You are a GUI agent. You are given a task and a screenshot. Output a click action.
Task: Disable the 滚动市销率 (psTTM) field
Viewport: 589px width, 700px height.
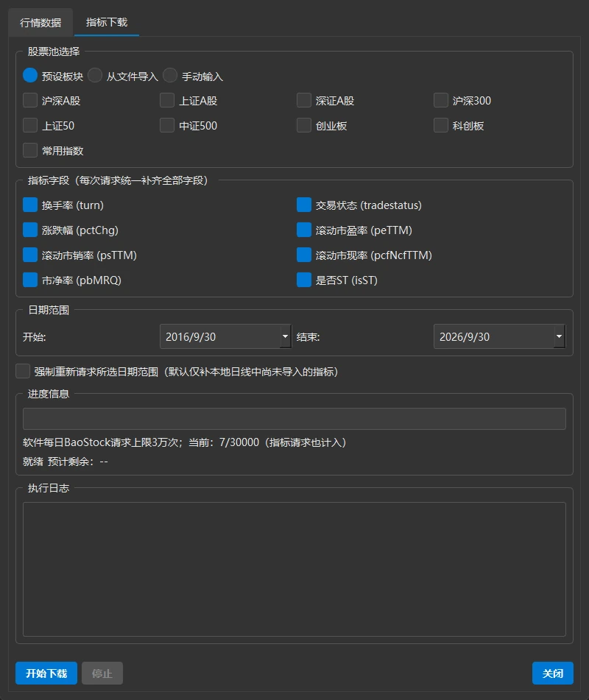pyautogui.click(x=30, y=255)
